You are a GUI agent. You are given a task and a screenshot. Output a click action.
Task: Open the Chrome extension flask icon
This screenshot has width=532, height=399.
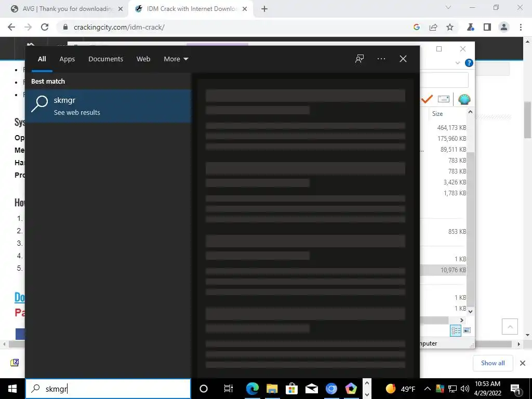point(471,27)
